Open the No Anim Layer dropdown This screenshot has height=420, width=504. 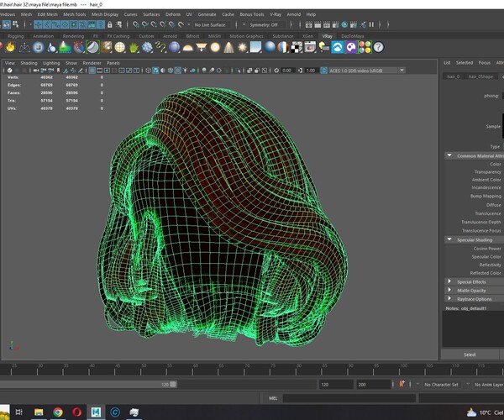pos(489,385)
